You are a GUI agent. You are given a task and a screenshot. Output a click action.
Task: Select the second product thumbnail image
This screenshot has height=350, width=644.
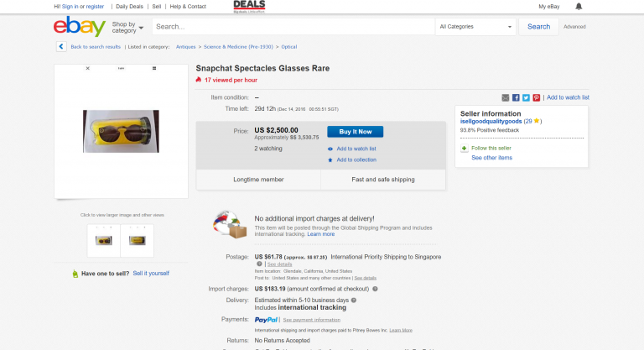click(136, 241)
